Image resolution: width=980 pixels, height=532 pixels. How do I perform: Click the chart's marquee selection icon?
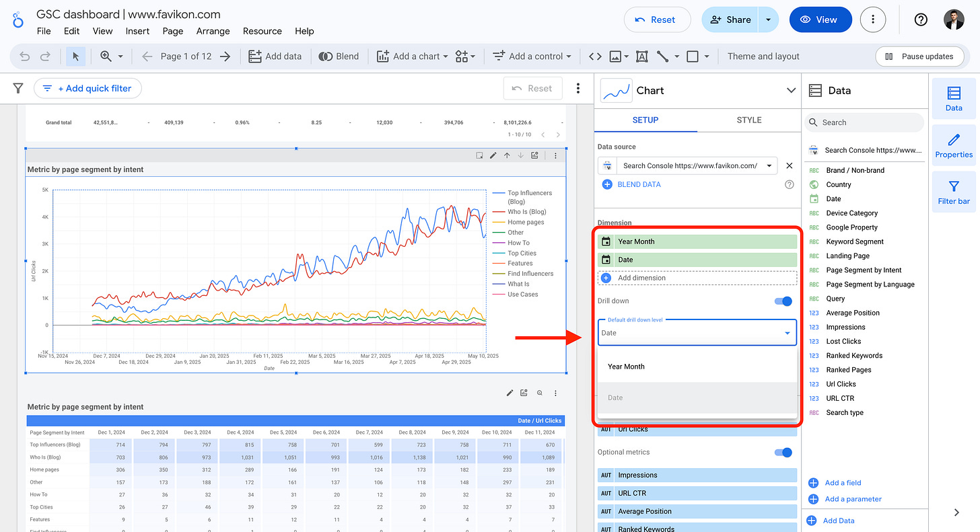click(x=479, y=155)
